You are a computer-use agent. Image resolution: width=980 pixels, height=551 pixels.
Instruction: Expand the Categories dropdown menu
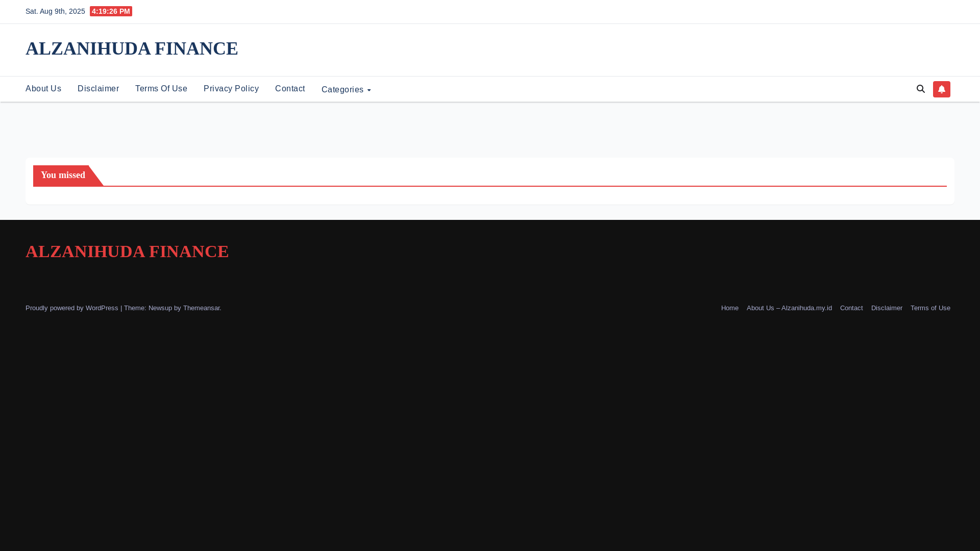[x=346, y=90]
